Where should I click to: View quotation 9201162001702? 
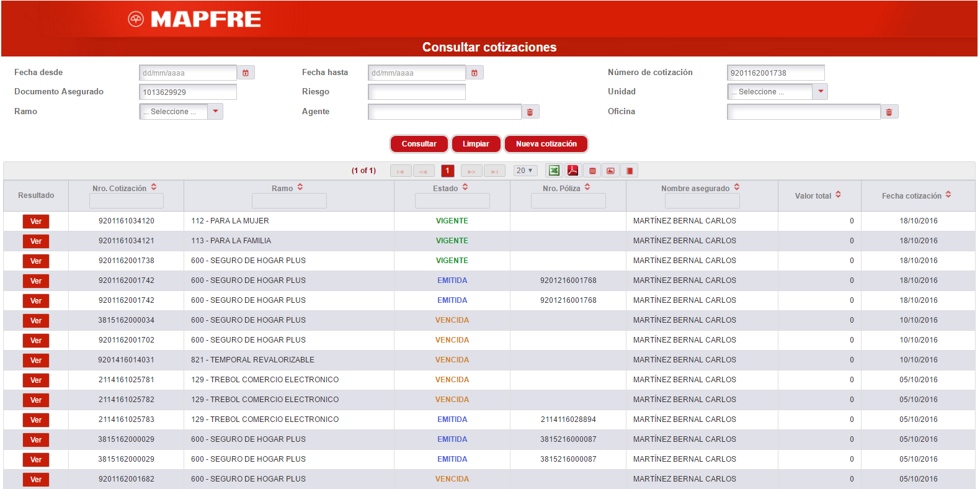click(36, 341)
